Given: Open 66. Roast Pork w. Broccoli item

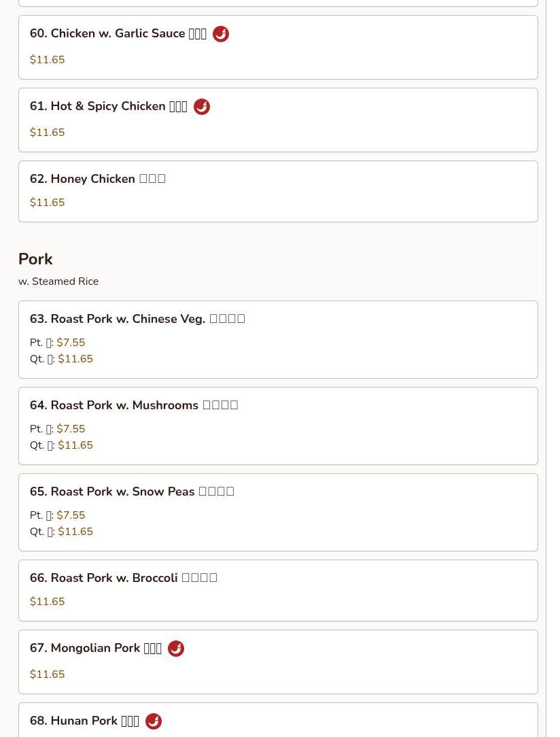Looking at the screenshot, I should pos(278,590).
